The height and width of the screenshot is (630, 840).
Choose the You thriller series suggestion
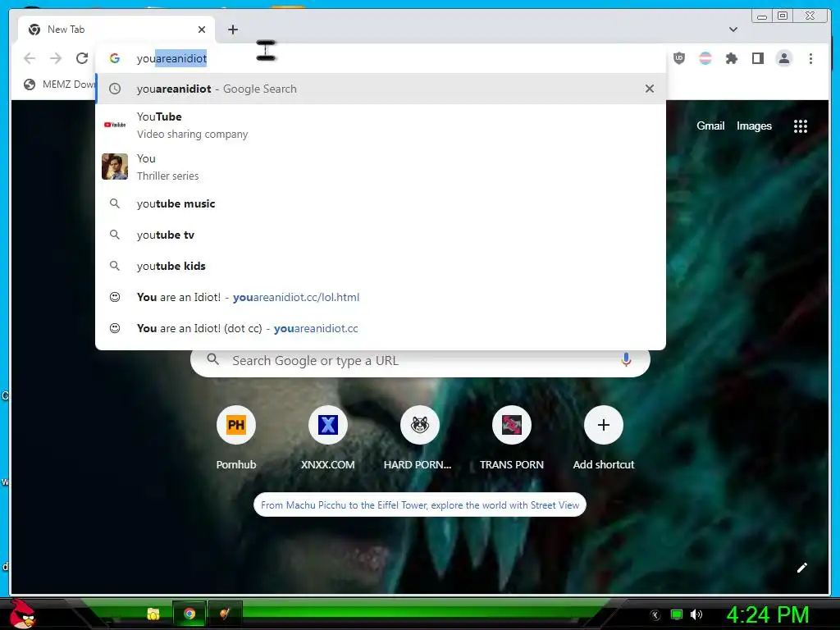[381, 167]
